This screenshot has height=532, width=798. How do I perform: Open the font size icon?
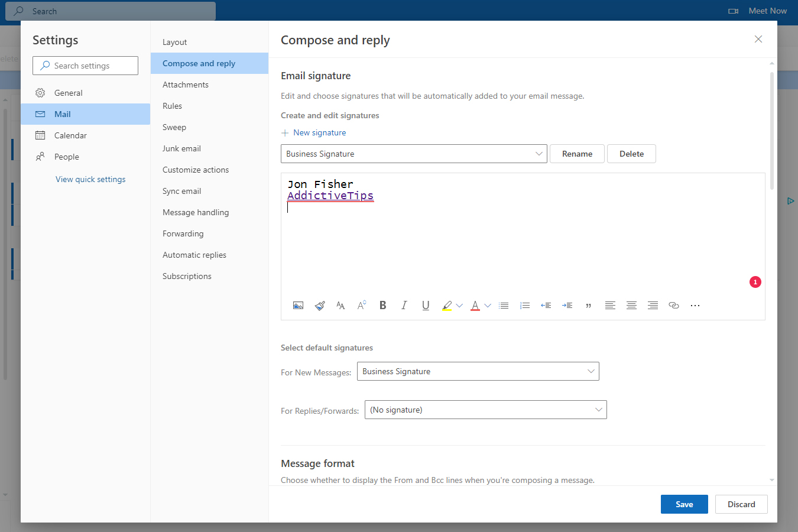[340, 306]
